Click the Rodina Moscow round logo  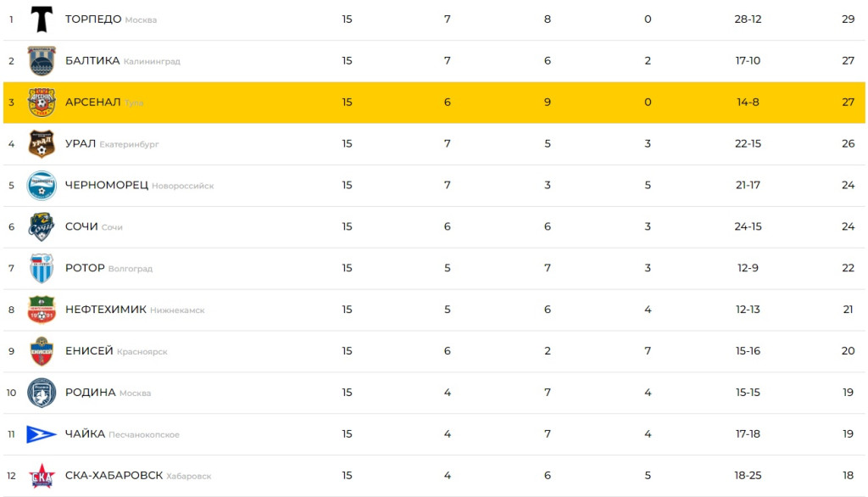coord(42,393)
